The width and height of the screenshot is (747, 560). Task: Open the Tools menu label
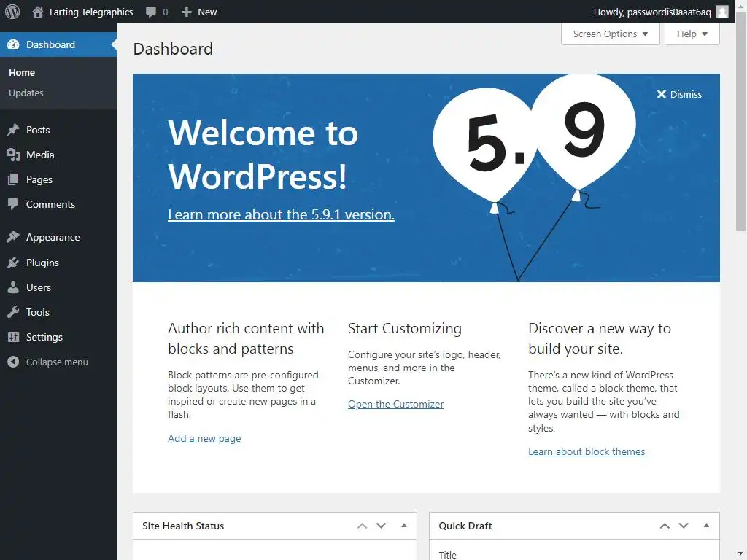click(38, 312)
